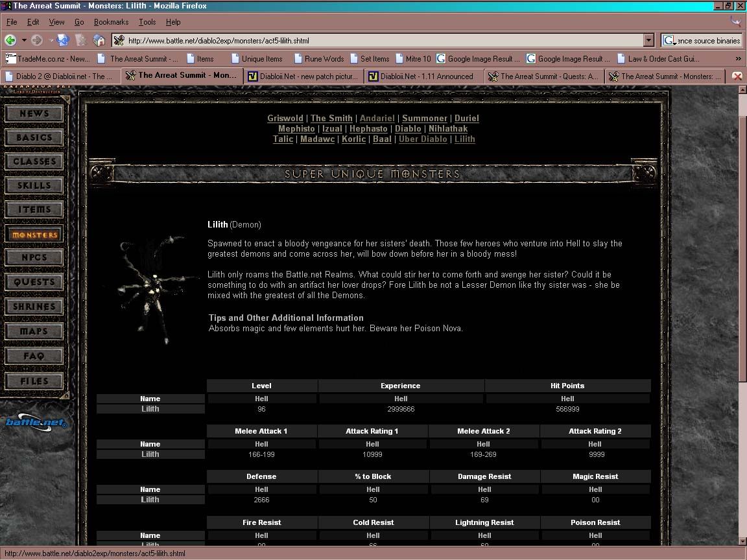Open the Unique Items bookmark
747x560 pixels.
pyautogui.click(x=257, y=58)
